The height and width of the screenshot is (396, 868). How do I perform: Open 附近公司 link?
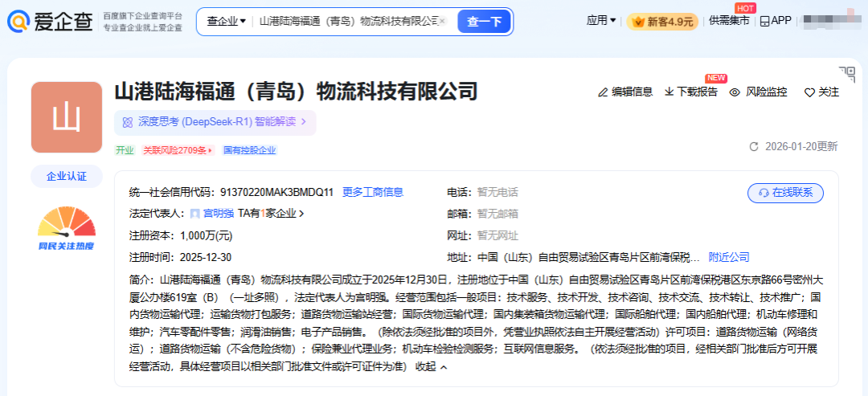(x=729, y=257)
